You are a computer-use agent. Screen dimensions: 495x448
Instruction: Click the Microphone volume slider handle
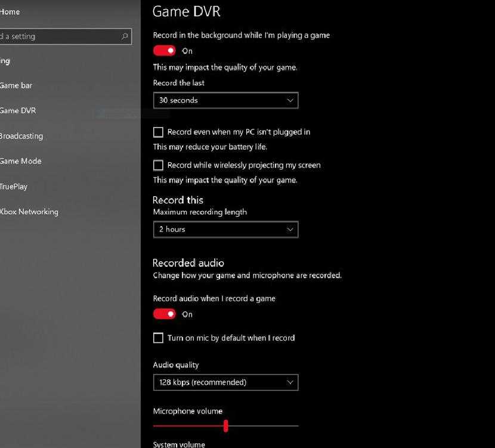pos(225,426)
